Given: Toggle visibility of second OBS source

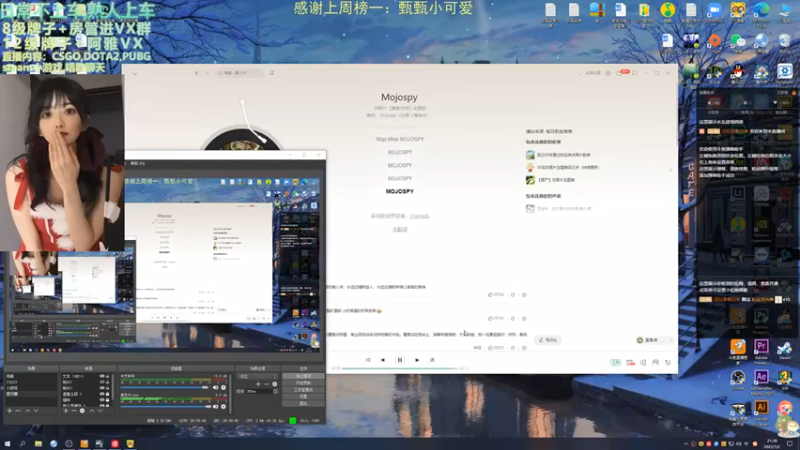Looking at the screenshot, I should (x=102, y=382).
